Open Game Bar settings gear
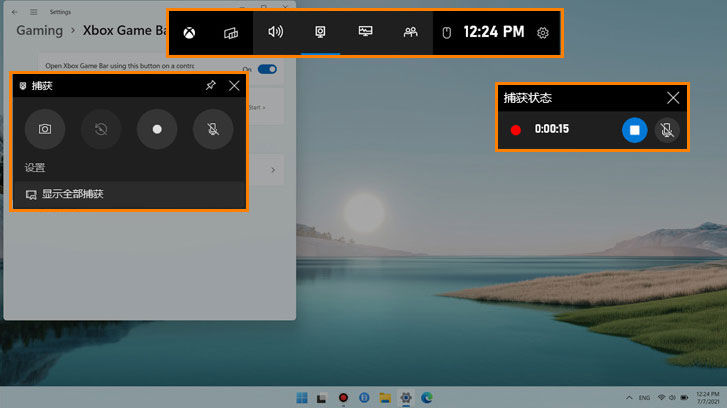Viewport: 727px width, 408px height. tap(542, 33)
